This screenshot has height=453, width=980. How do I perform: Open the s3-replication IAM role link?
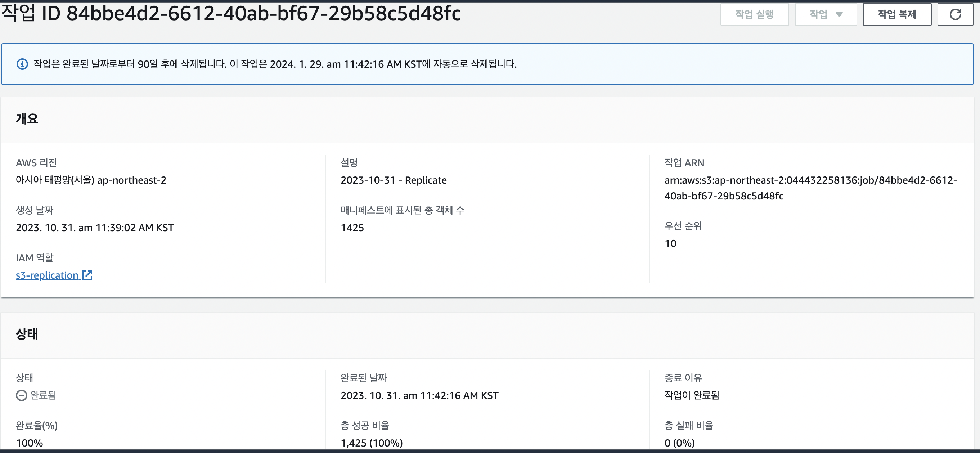[47, 275]
